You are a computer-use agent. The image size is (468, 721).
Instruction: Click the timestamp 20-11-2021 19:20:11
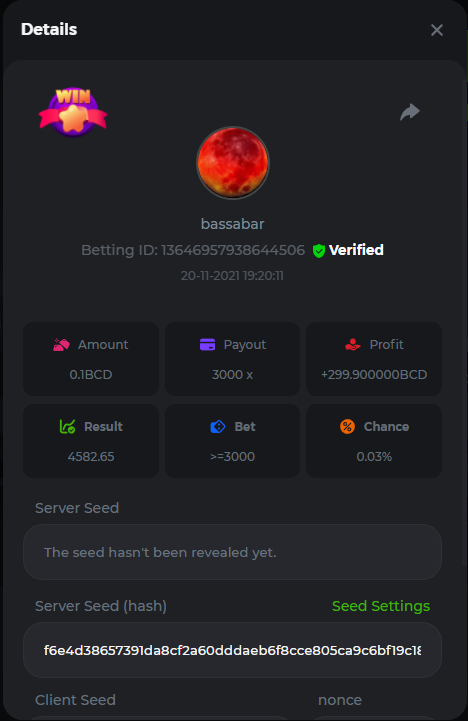[x=232, y=275]
